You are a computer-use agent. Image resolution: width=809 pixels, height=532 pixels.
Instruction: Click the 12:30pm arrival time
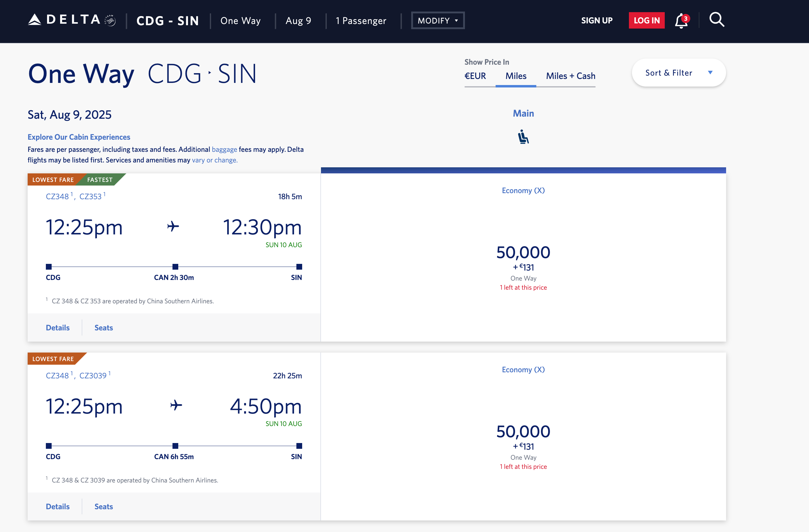(x=262, y=227)
